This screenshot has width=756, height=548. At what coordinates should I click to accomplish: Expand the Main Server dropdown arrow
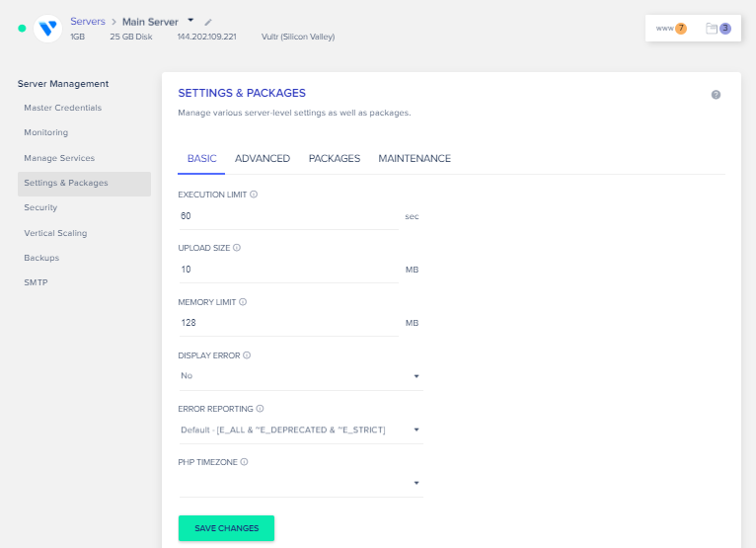191,20
